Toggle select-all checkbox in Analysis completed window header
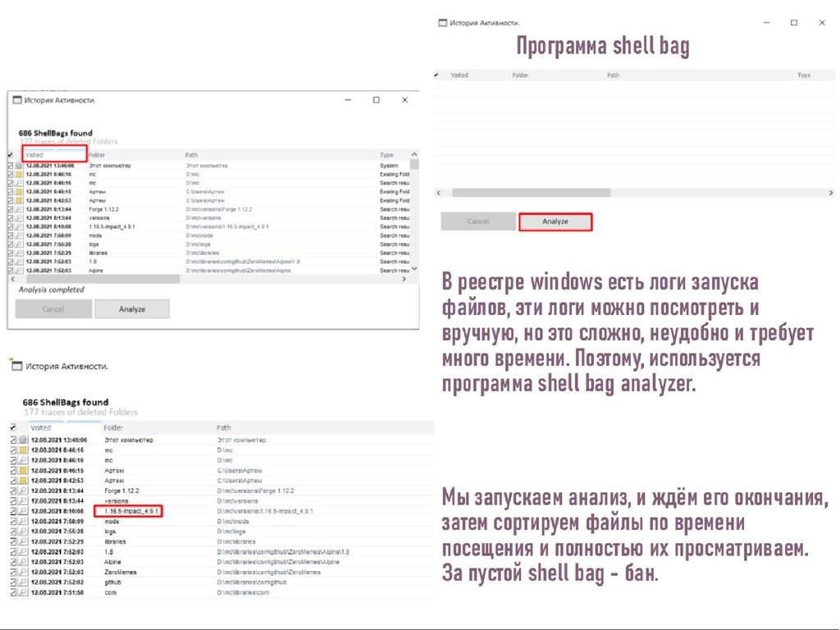Image resolution: width=840 pixels, height=630 pixels. tap(11, 155)
